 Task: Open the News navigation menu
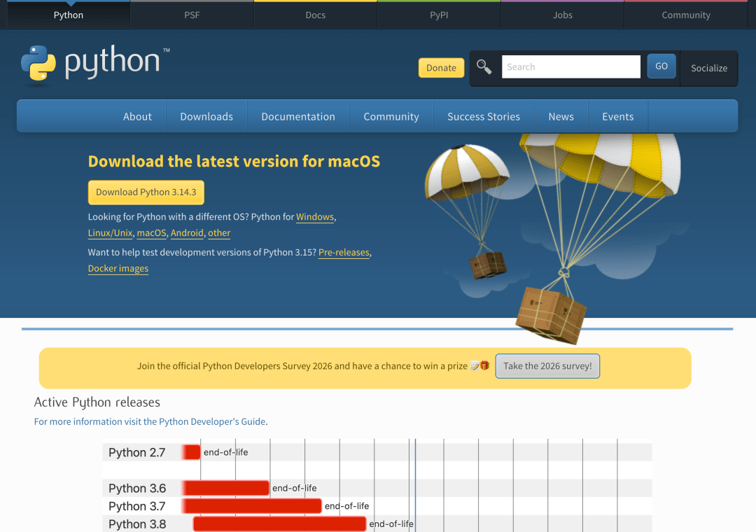561,116
